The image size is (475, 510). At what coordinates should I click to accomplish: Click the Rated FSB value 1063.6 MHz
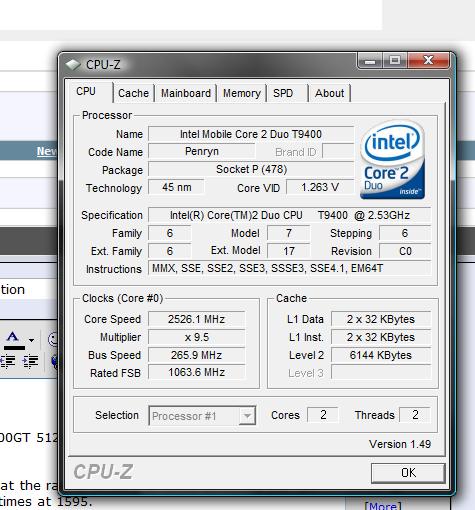(196, 372)
